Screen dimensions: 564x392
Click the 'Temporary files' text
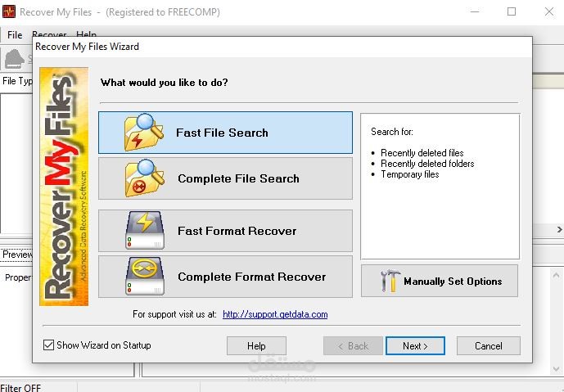click(409, 174)
